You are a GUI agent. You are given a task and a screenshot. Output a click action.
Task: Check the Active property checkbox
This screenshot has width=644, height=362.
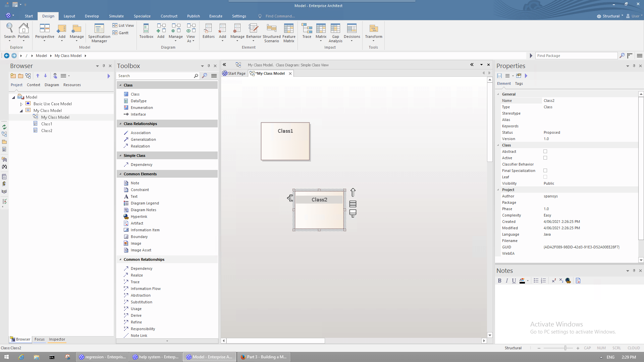coord(545,158)
